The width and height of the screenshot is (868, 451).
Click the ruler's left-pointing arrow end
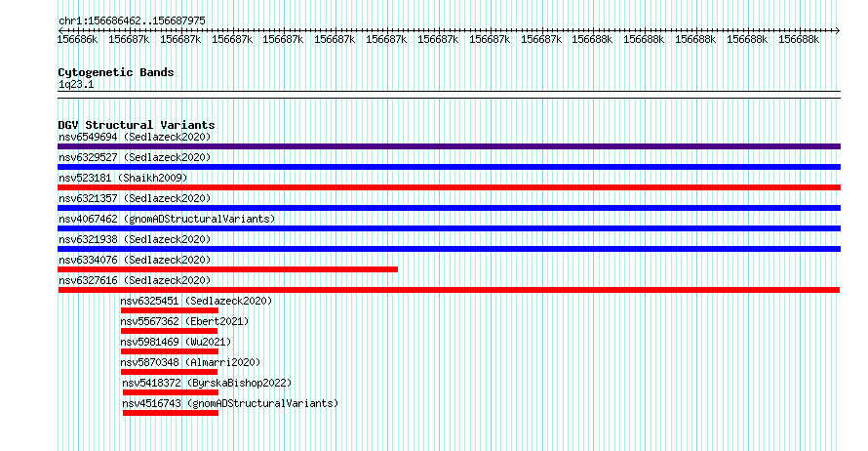click(60, 30)
